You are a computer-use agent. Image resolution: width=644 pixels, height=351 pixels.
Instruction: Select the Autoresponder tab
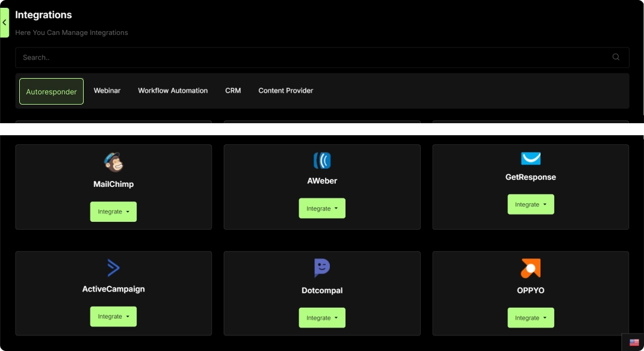[x=51, y=91]
